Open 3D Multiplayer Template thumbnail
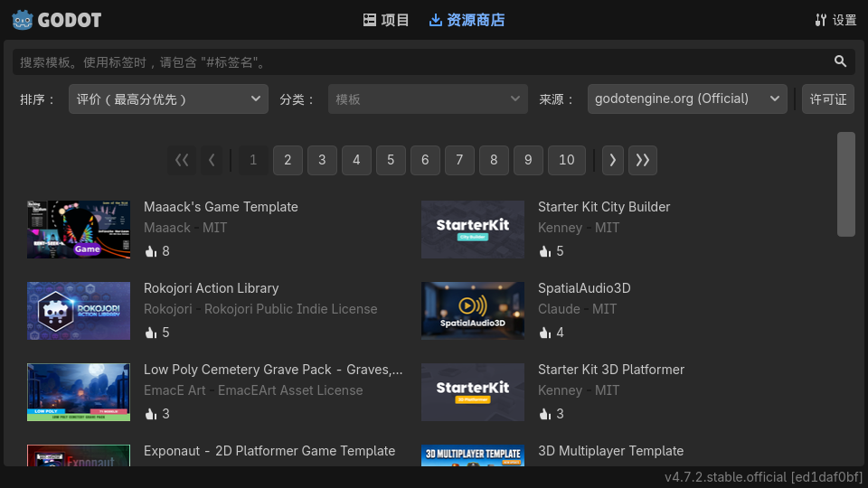868x488 pixels. tap(473, 455)
